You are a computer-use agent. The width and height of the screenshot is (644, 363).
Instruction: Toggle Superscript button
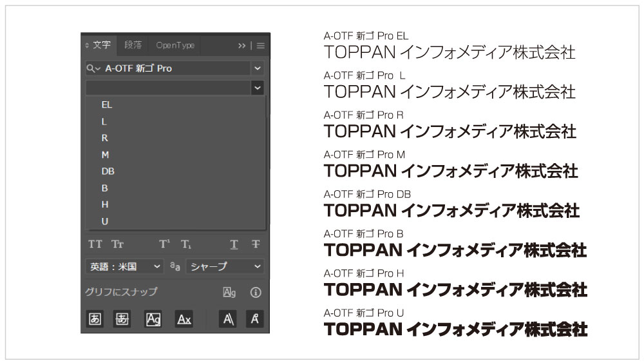coord(164,244)
